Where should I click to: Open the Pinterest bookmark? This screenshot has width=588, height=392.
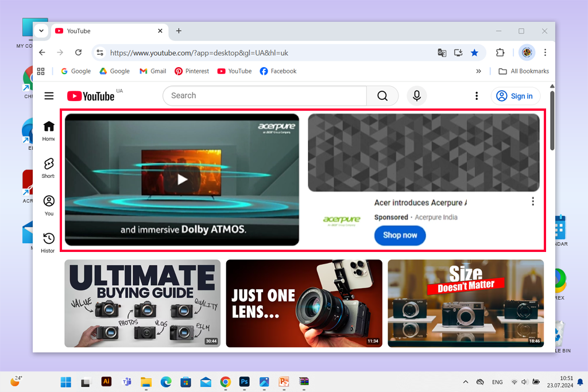click(x=192, y=71)
